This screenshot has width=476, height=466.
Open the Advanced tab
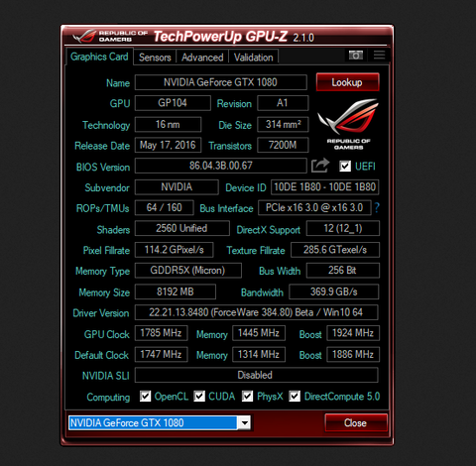click(x=202, y=58)
